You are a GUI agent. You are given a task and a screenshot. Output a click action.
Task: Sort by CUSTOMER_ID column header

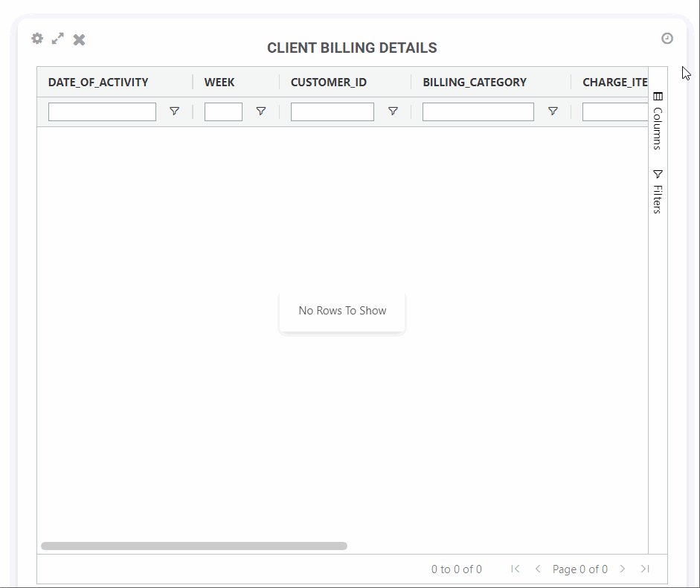click(x=329, y=83)
